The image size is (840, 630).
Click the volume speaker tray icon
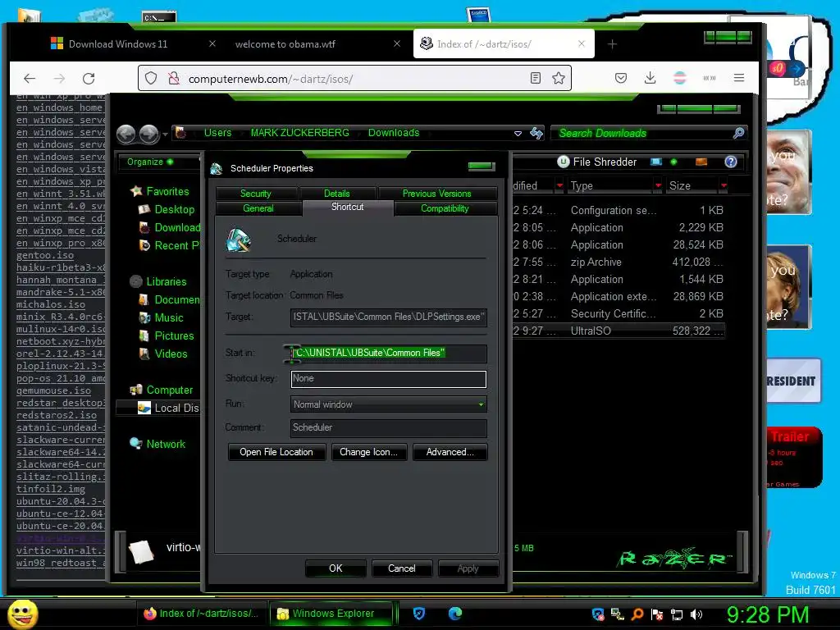click(x=696, y=614)
